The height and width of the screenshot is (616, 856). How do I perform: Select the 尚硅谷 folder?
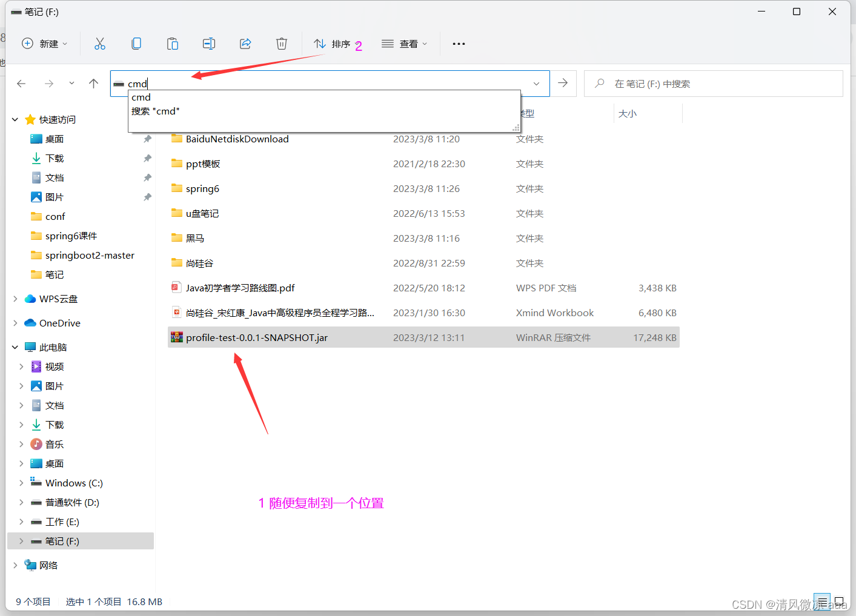pos(199,263)
